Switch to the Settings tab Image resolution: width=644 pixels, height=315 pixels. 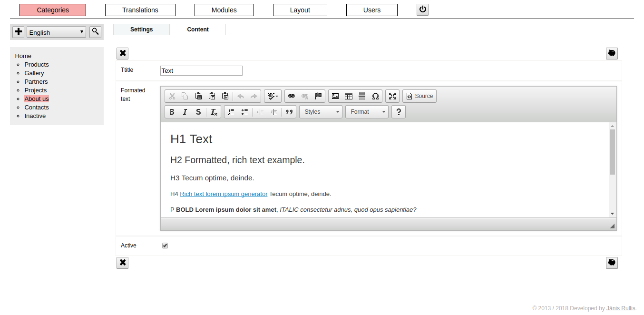pos(142,30)
